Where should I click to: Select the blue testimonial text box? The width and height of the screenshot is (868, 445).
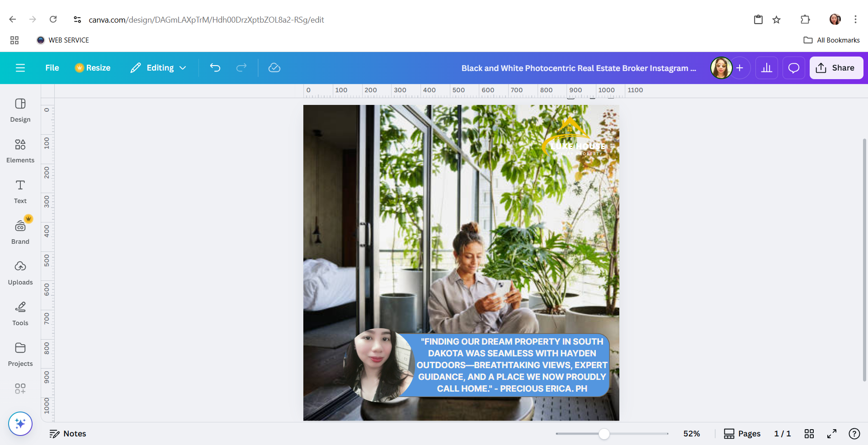point(512,365)
